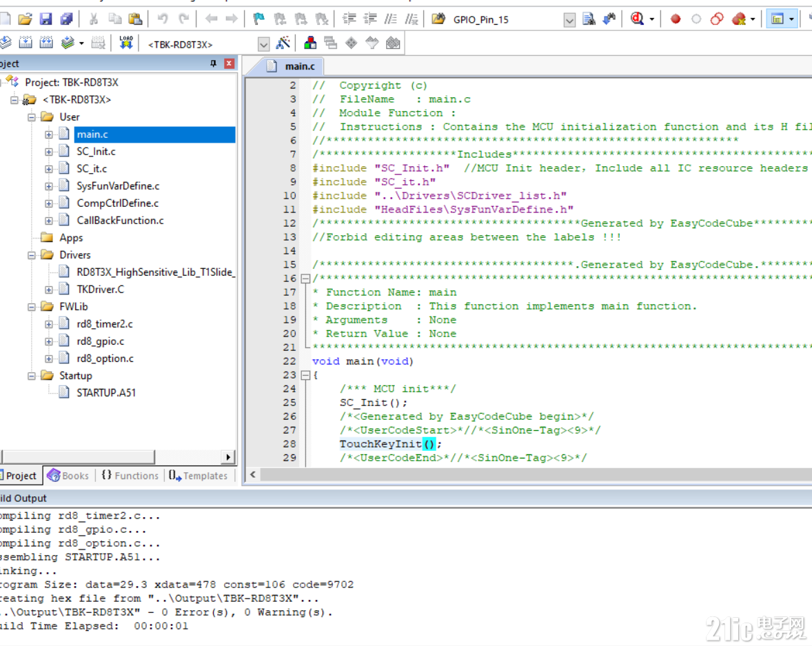
Task: Pin the Project panel with pushpin
Action: pos(213,63)
